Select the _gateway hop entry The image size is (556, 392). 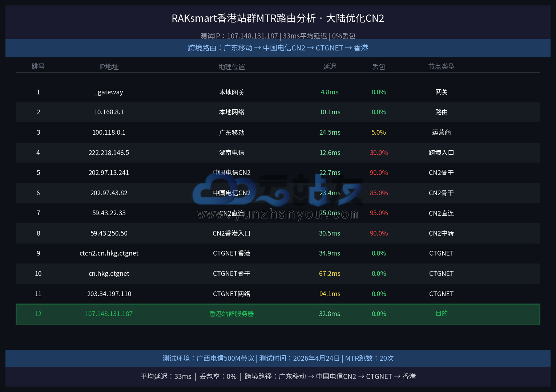pos(109,92)
